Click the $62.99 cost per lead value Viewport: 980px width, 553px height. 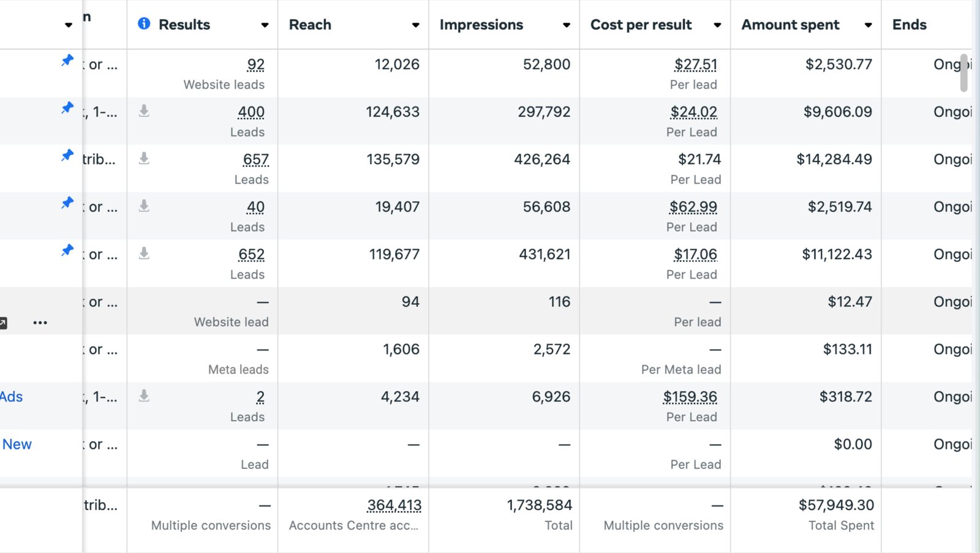point(693,207)
